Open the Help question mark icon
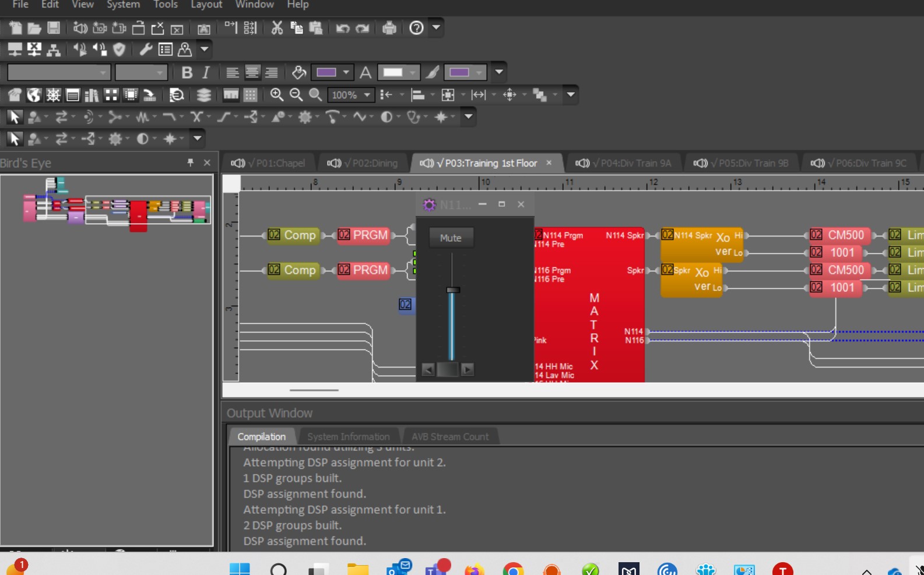The width and height of the screenshot is (924, 575). [416, 28]
